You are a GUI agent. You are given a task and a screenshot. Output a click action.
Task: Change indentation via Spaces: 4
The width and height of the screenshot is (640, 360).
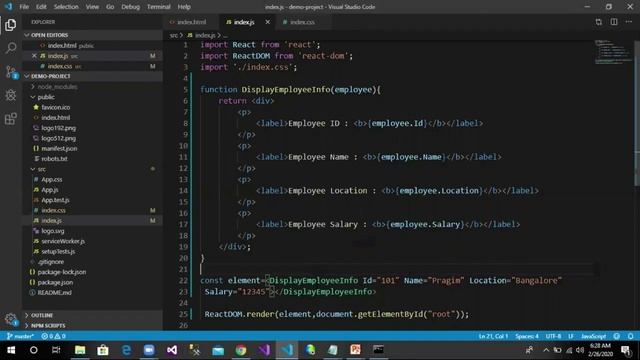point(527,336)
